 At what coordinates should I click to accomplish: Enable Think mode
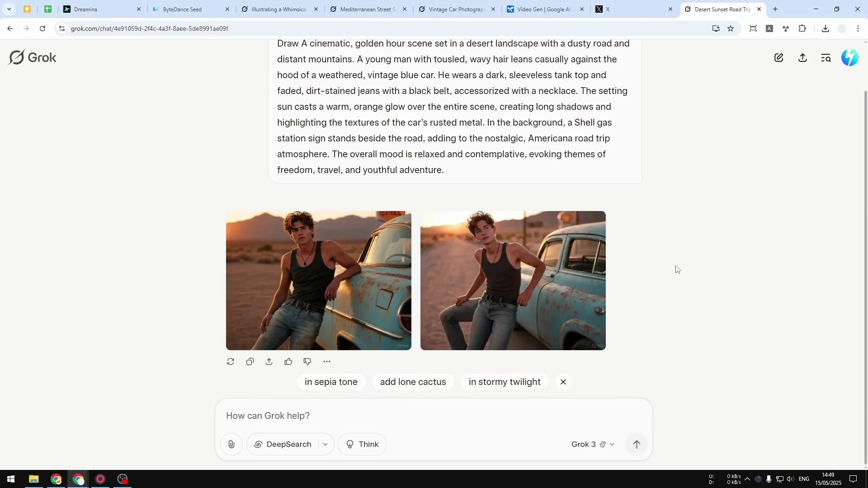coord(362,444)
